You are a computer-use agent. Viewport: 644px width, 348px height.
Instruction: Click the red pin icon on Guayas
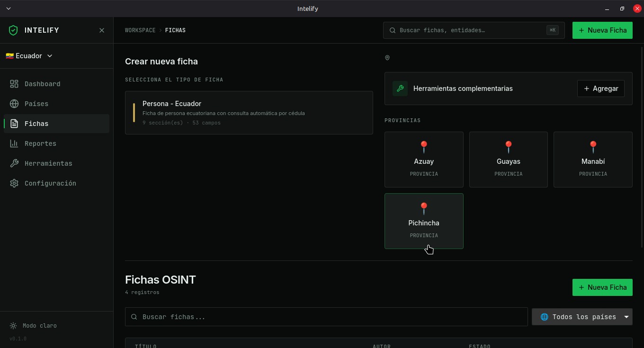[509, 147]
